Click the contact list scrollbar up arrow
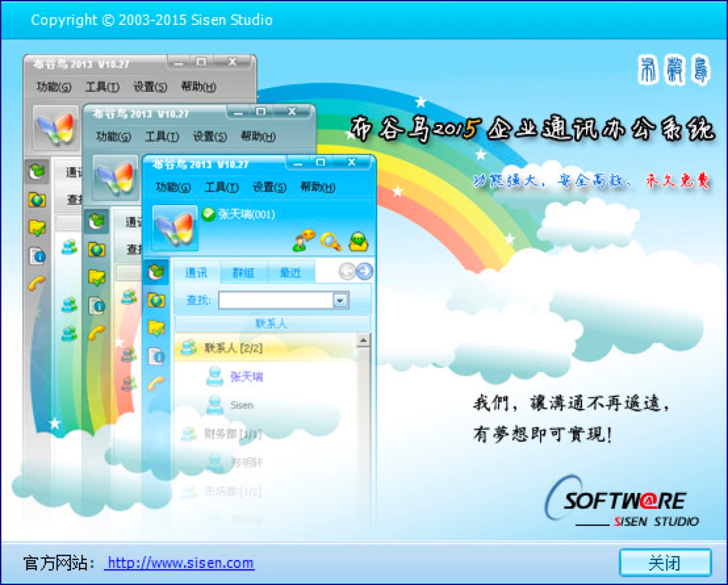Image resolution: width=728 pixels, height=585 pixels. pyautogui.click(x=363, y=339)
